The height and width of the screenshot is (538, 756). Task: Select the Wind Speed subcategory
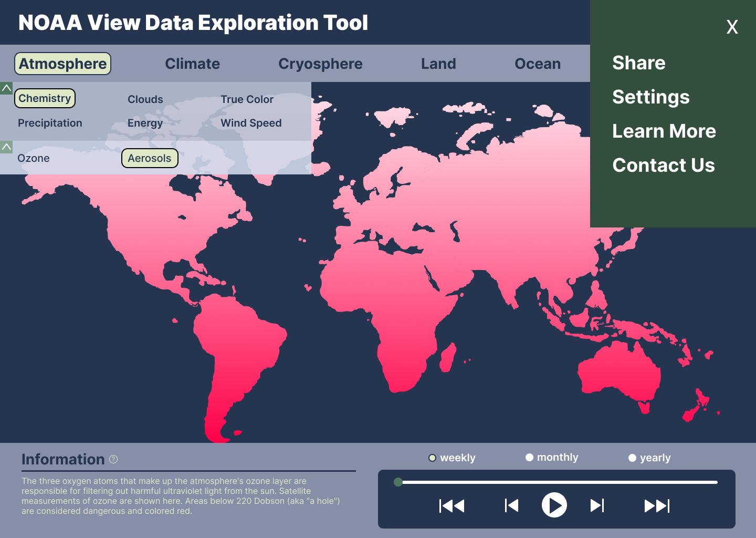[251, 123]
